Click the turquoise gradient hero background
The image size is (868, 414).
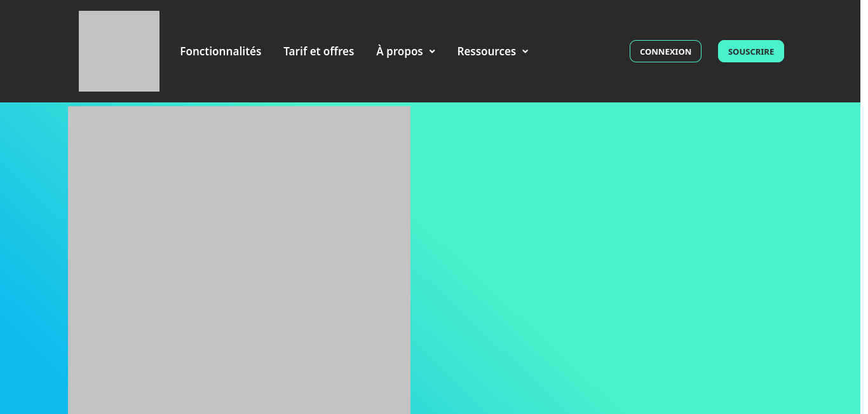[635, 254]
